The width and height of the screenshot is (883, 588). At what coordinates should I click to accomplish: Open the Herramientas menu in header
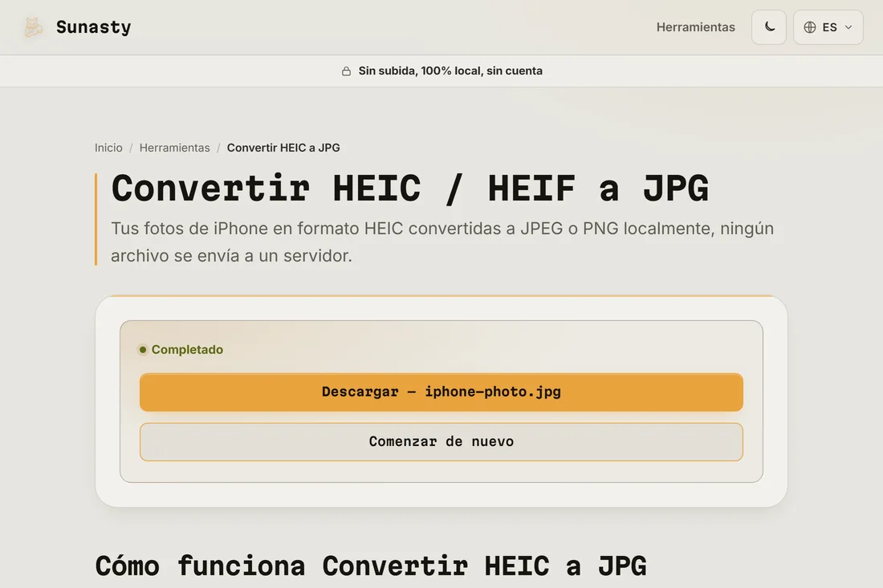point(695,27)
